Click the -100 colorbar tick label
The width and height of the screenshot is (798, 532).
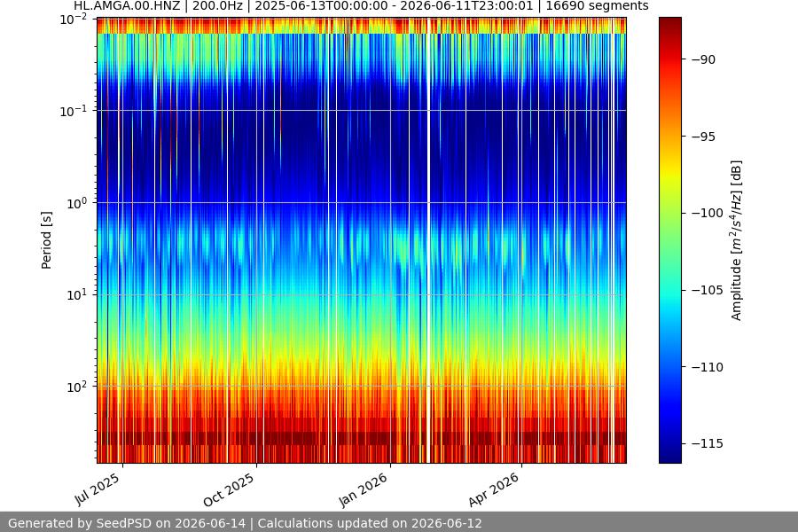(708, 213)
